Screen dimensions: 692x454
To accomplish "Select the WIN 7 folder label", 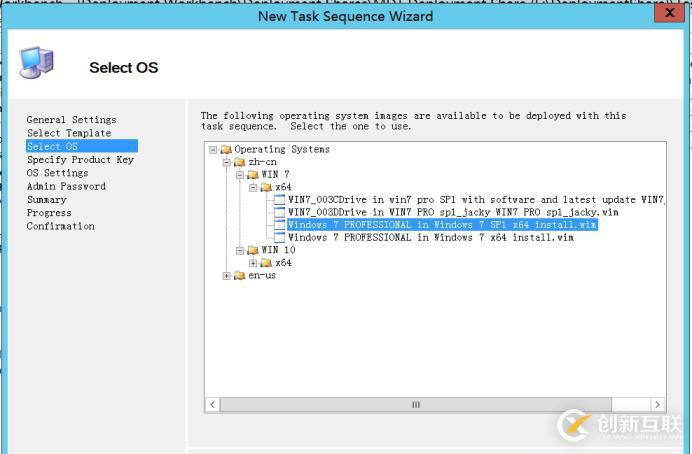I will tap(275, 175).
